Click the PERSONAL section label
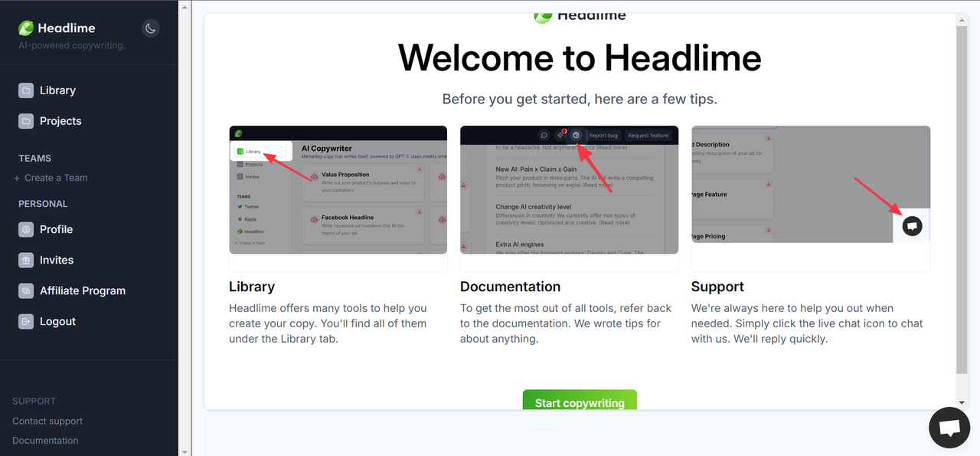 click(43, 204)
